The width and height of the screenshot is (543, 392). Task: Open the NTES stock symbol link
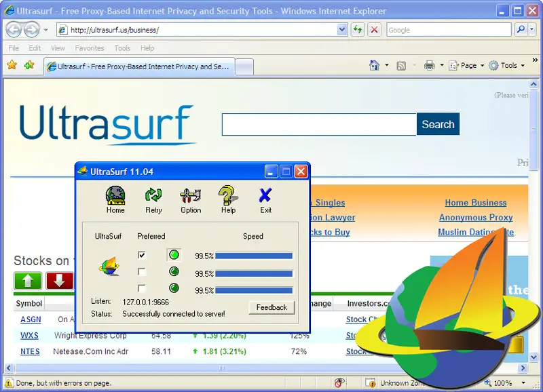[30, 351]
